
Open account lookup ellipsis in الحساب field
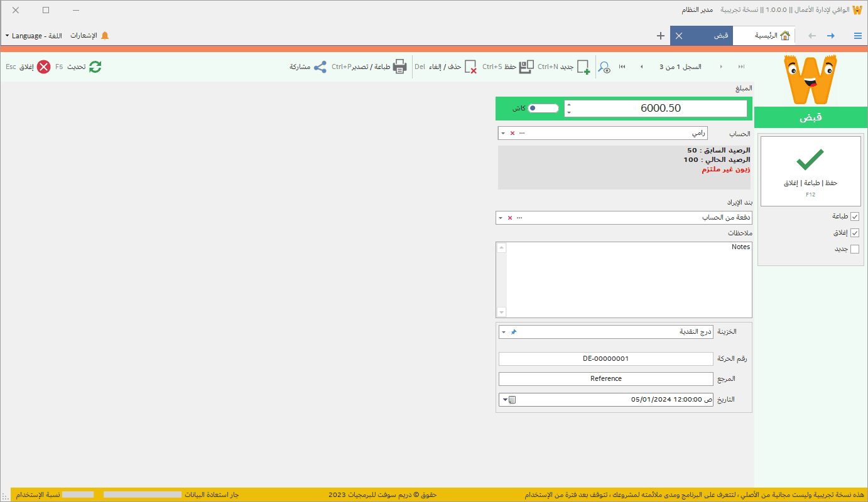pyautogui.click(x=522, y=133)
